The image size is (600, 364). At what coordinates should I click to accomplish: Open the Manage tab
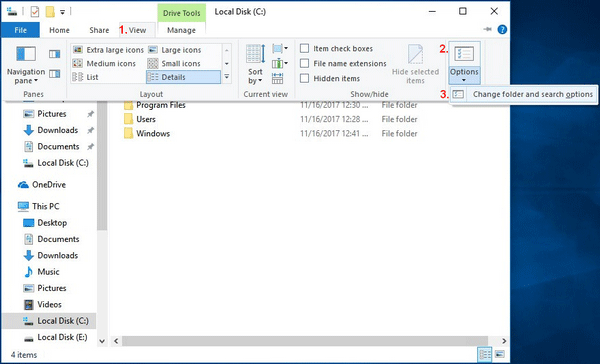click(181, 30)
